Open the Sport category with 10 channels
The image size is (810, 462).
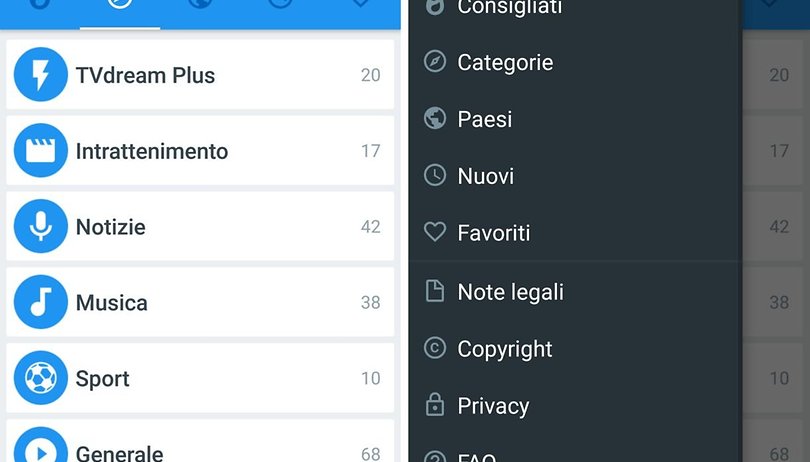pos(200,378)
